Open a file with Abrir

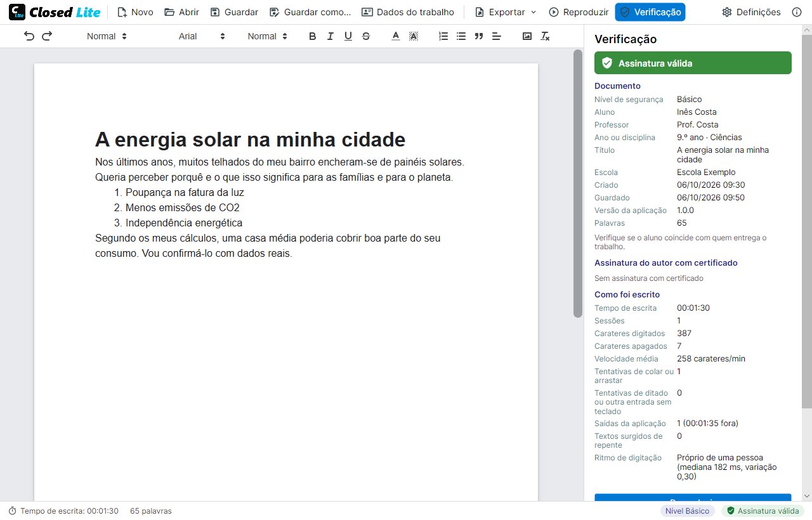181,12
